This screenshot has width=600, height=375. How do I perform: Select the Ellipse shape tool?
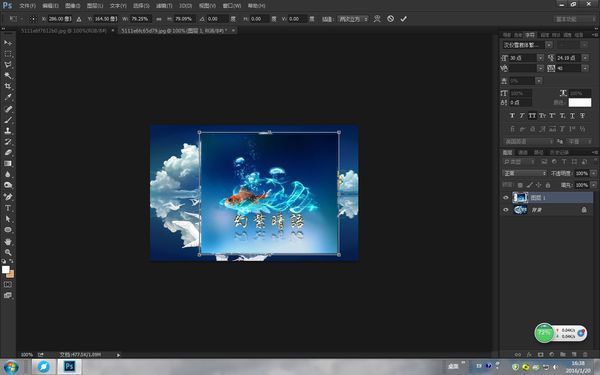point(8,230)
